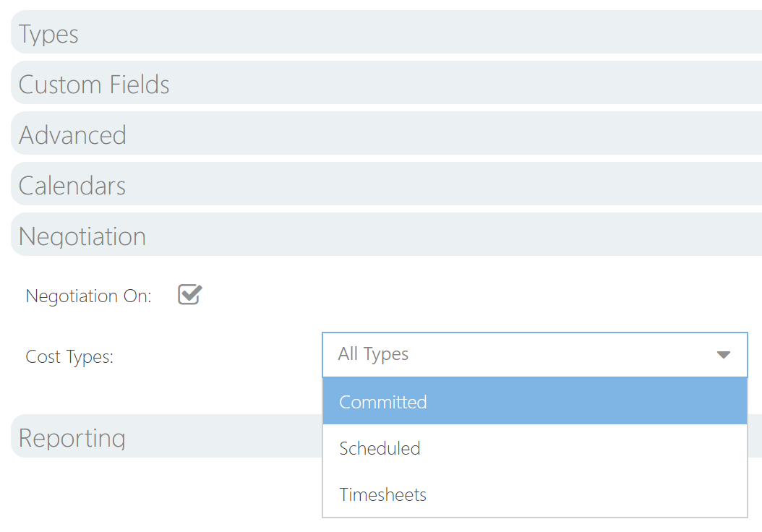Viewport: 762px width, 532px height.
Task: Open the Cost Types combo box
Action: pyautogui.click(x=534, y=355)
